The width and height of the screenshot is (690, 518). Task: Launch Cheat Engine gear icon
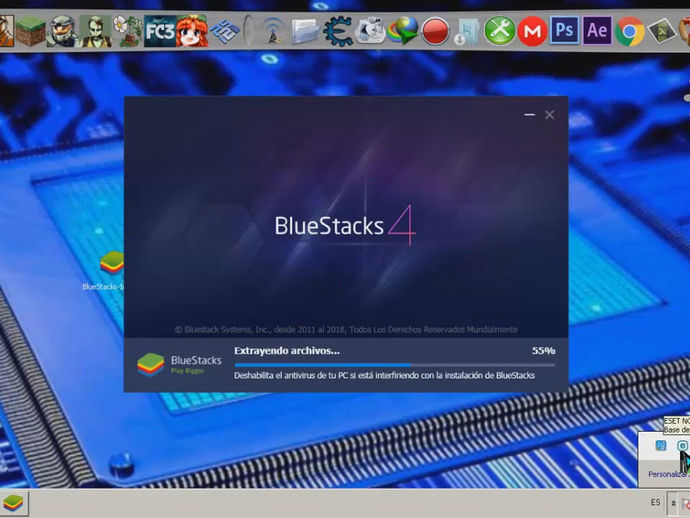click(x=338, y=31)
